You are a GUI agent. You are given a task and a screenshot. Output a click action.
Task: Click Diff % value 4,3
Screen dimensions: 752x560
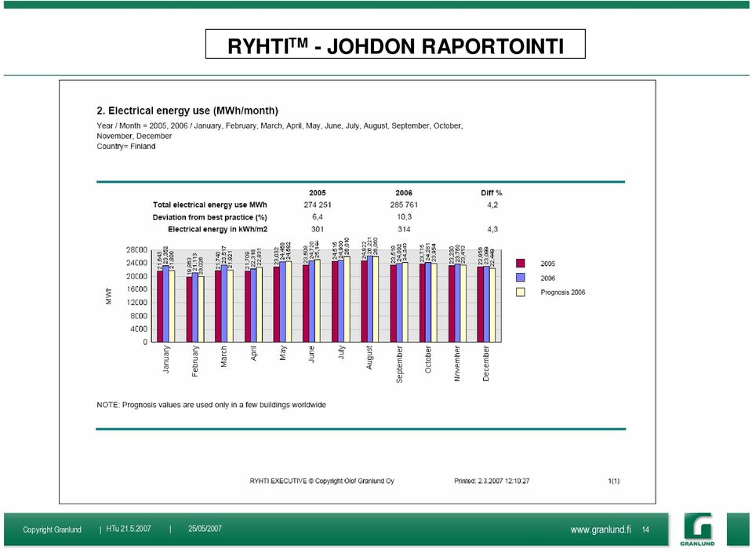(492, 229)
